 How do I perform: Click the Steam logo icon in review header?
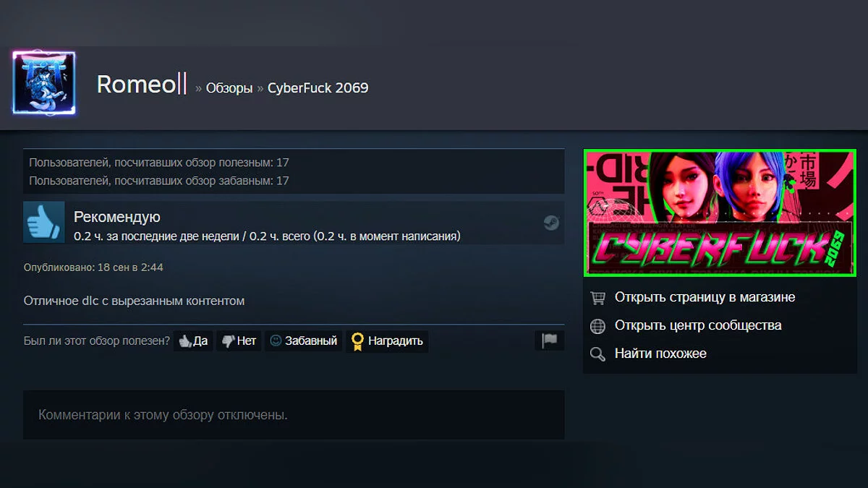coord(551,223)
